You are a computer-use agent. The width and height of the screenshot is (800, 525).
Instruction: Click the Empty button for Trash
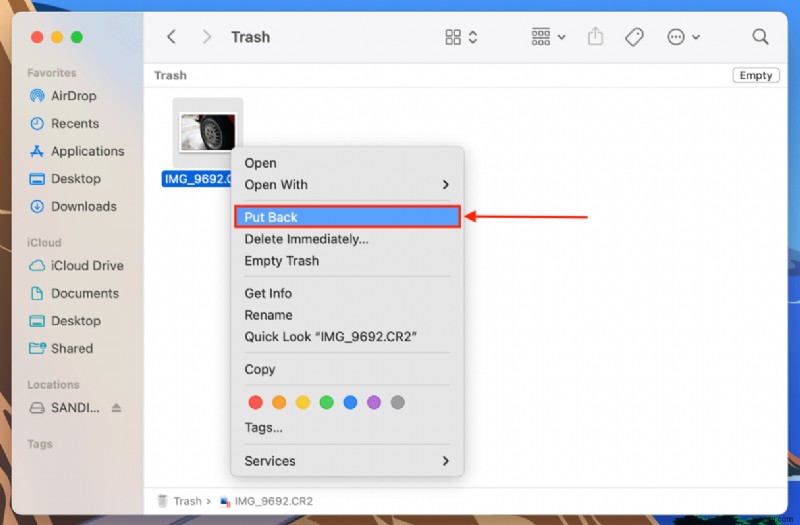click(x=756, y=75)
